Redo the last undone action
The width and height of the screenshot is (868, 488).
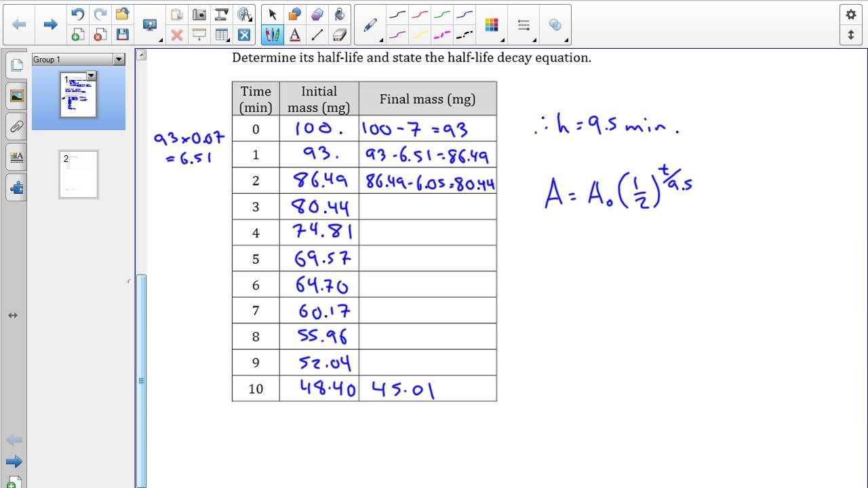(x=100, y=14)
